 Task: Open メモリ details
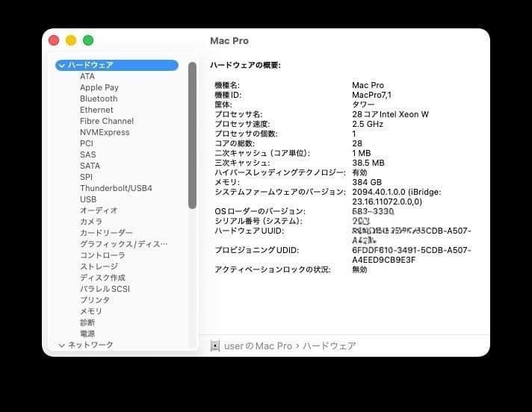(x=91, y=311)
